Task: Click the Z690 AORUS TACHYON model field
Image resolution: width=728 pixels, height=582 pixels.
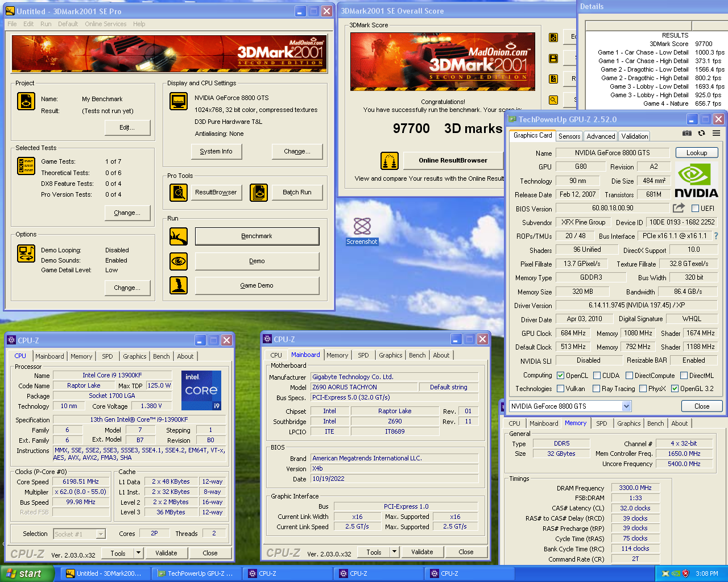Action: tap(363, 387)
